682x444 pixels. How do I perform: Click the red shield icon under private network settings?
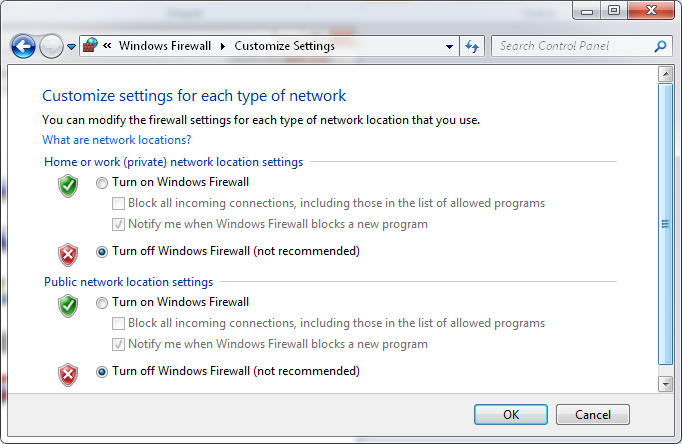[x=68, y=255]
